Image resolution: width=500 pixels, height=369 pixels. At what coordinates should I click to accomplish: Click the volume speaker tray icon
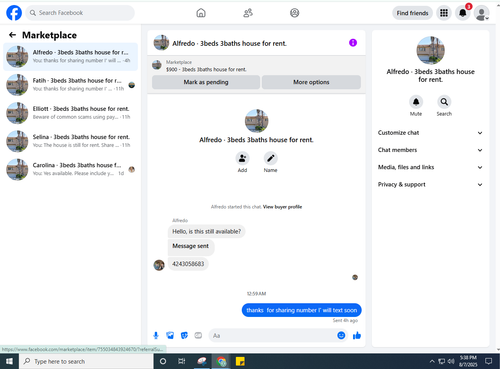[451, 361]
